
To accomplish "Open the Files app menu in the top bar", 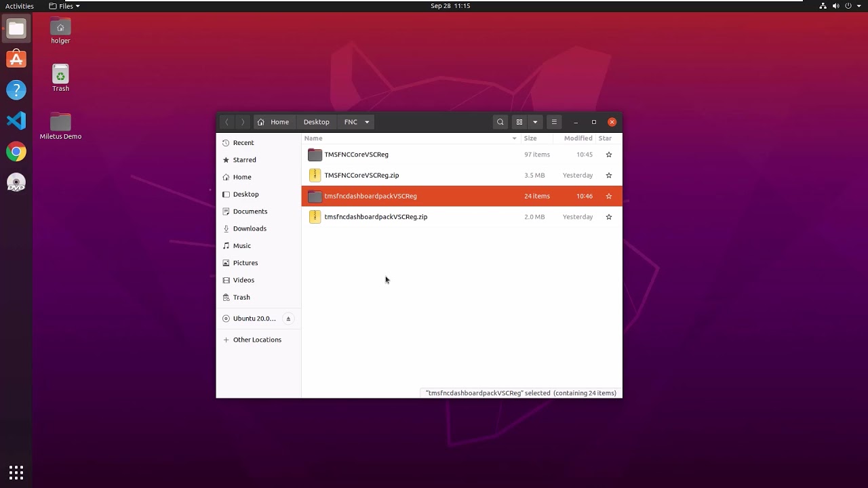I will 64,6.
